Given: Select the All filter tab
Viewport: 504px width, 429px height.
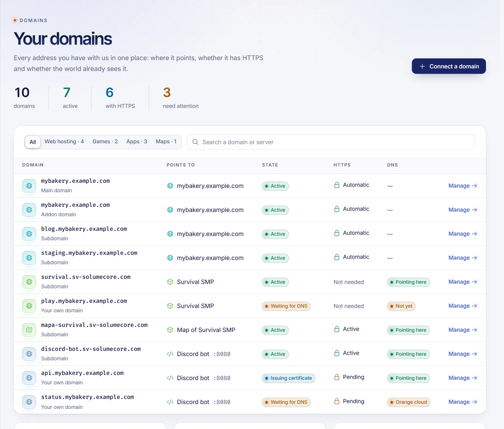Looking at the screenshot, I should 33,142.
